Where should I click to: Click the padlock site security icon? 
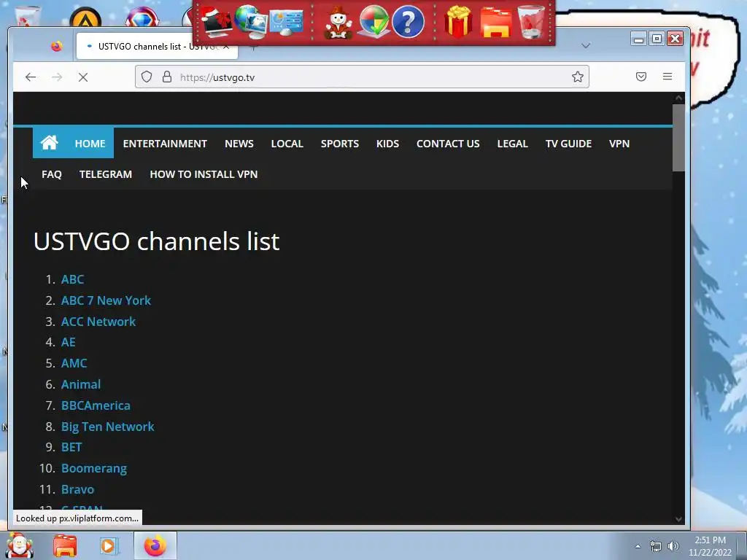(x=167, y=77)
